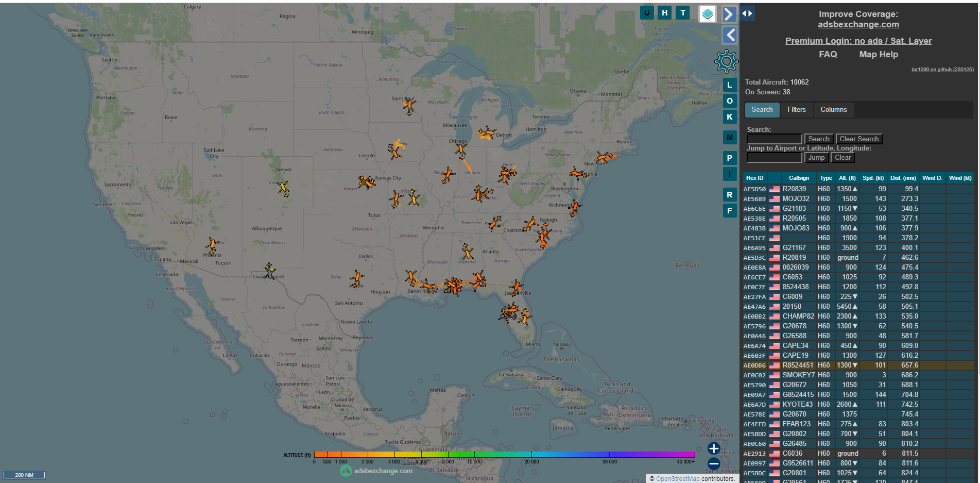Switch to the Search tab

pos(762,109)
